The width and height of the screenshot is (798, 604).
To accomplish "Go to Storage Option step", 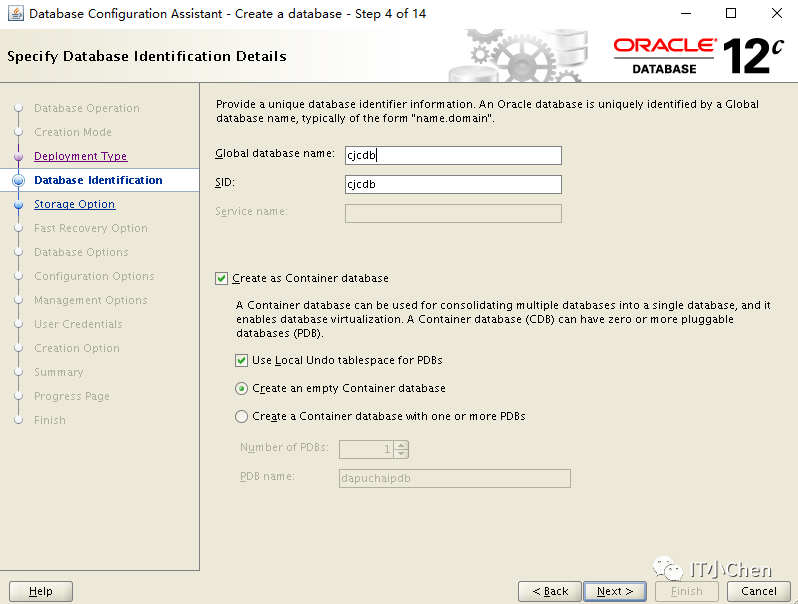I will (x=74, y=204).
